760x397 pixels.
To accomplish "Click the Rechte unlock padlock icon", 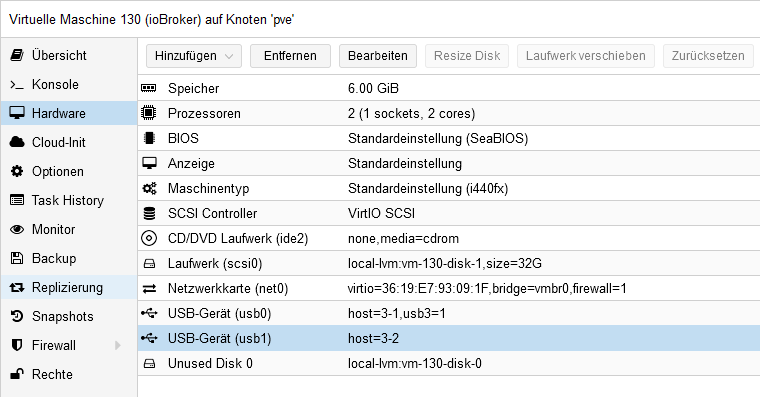I will click(x=17, y=374).
